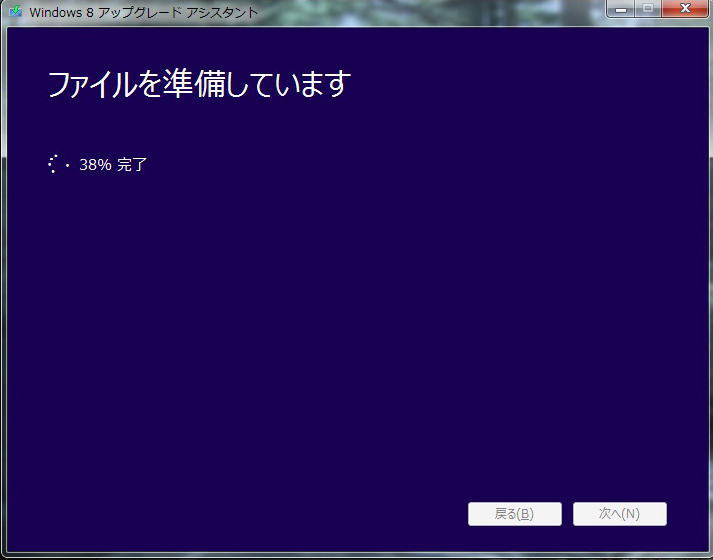
Task: Click the 次へ(N) next button
Action: 620,514
